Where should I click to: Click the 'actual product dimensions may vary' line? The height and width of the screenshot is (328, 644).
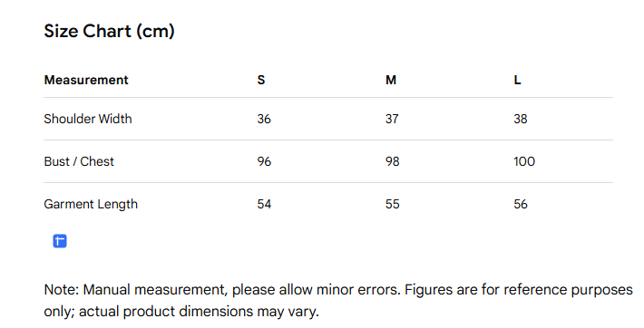pyautogui.click(x=181, y=312)
